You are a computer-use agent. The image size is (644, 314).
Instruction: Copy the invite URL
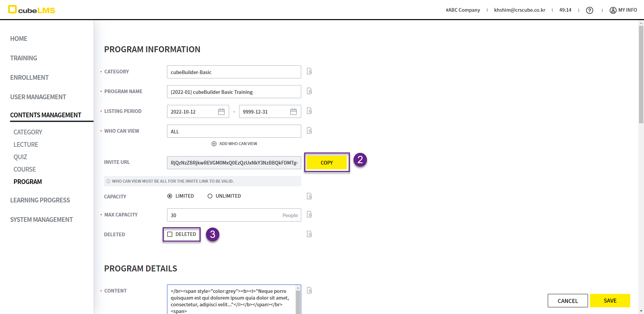pos(326,163)
